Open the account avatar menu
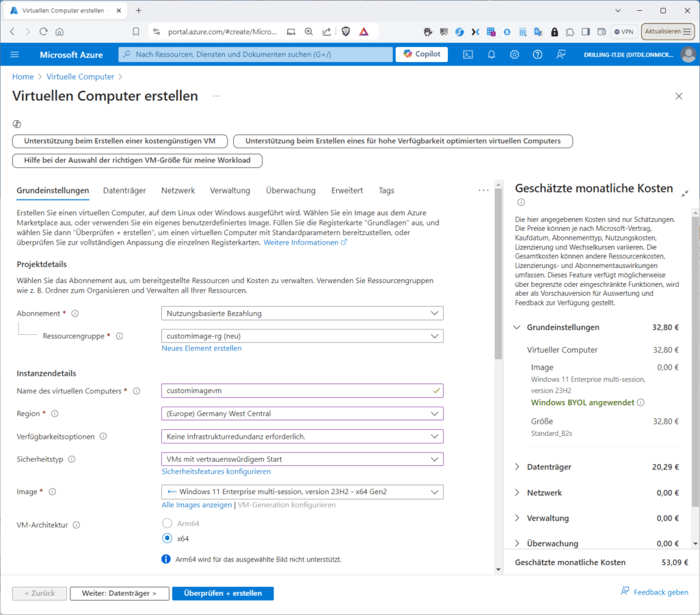This screenshot has height=615, width=700. pos(688,55)
